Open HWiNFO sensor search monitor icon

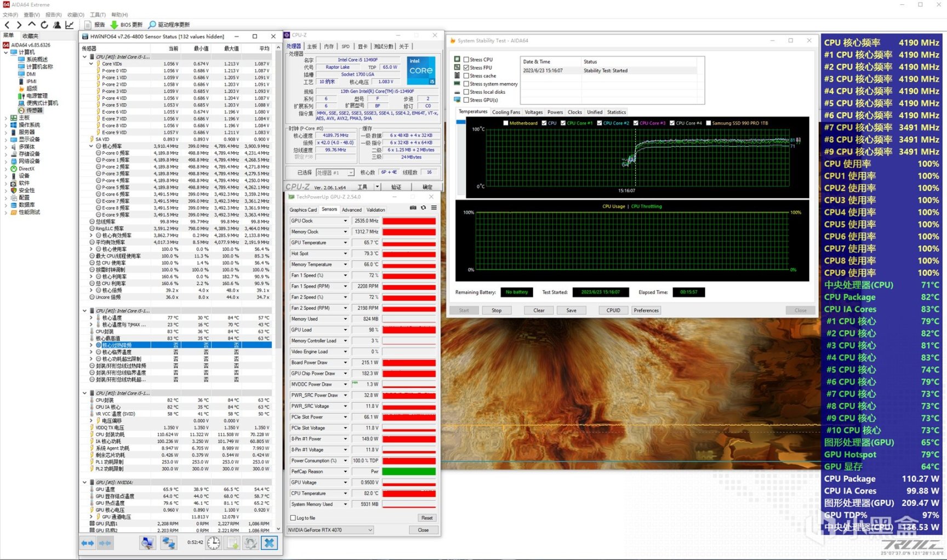(147, 543)
